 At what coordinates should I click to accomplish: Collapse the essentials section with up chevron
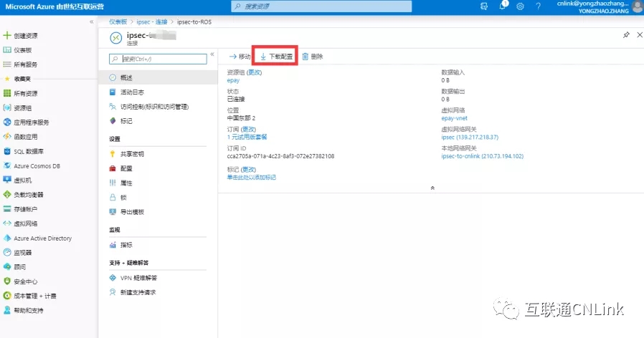(432, 188)
